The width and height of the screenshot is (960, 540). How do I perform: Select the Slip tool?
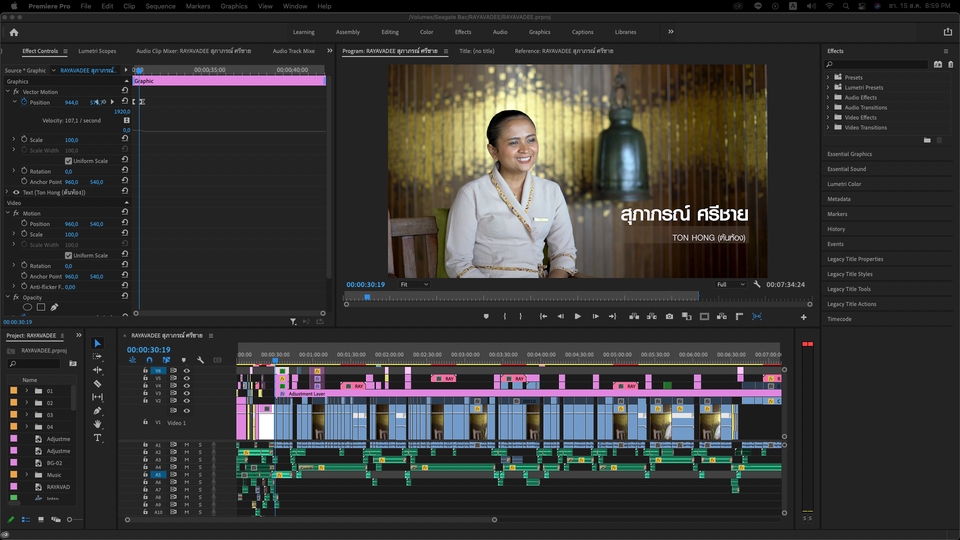click(97, 397)
